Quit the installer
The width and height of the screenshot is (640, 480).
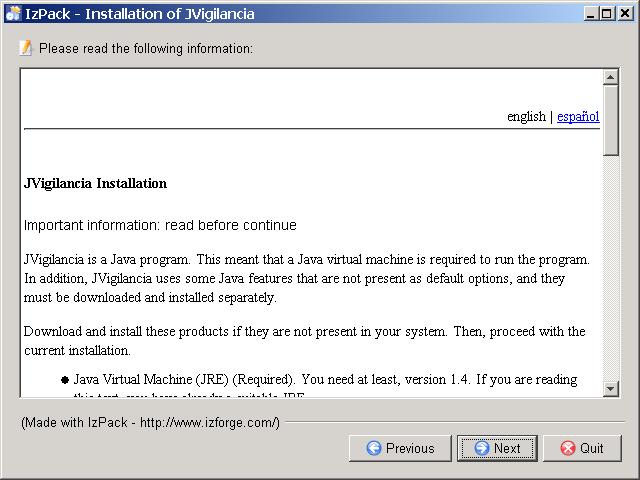[582, 448]
